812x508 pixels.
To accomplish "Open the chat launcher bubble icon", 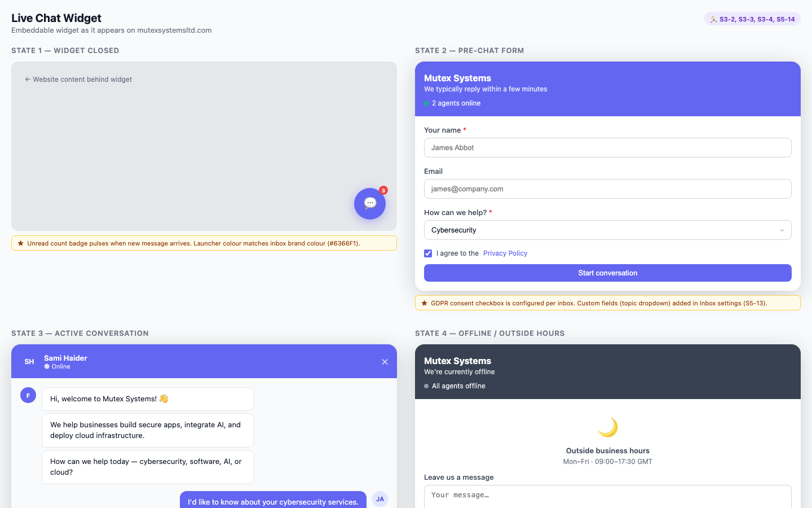I will pos(370,204).
